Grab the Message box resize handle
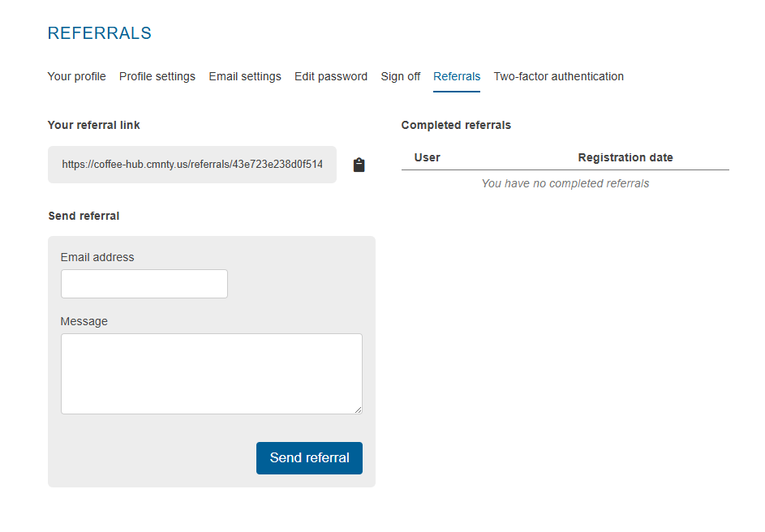The width and height of the screenshot is (765, 532). pyautogui.click(x=358, y=410)
